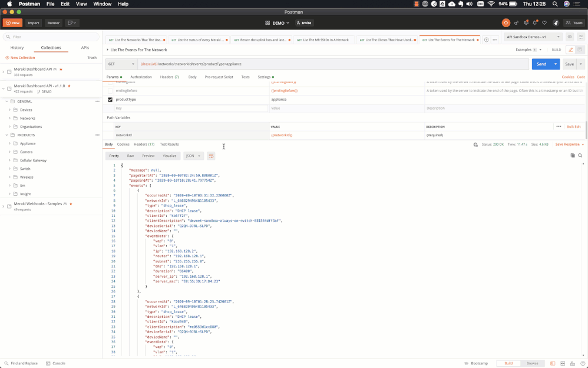The width and height of the screenshot is (588, 368).
Task: Copy the response body using the copy icon
Action: click(x=573, y=155)
